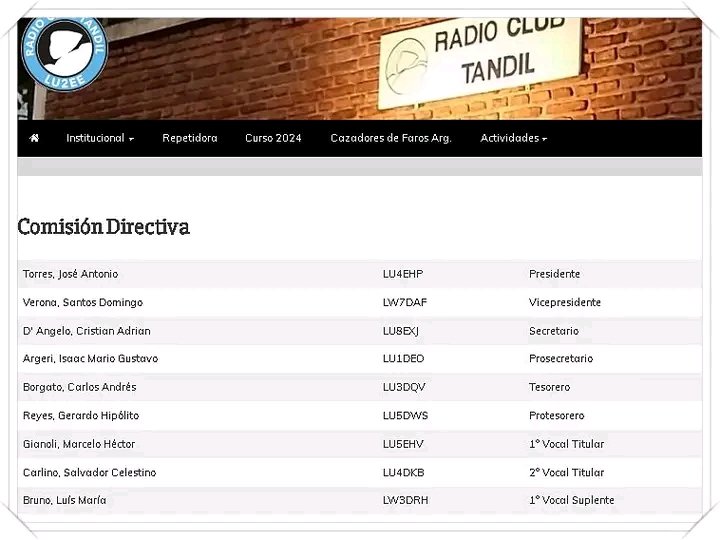This screenshot has height=540, width=720.
Task: Select the name Borgato, Carlos Andrés
Action: (80, 387)
